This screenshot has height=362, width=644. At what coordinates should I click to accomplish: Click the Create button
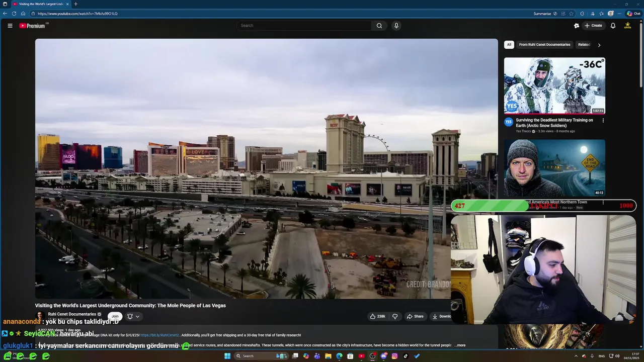coord(593,26)
